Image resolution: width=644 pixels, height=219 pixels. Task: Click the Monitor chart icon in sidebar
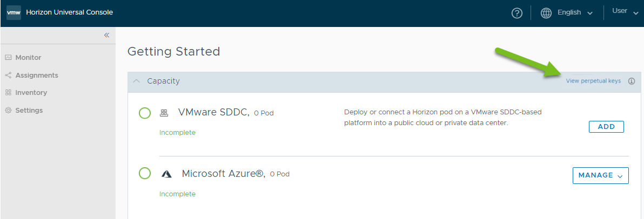(8, 58)
